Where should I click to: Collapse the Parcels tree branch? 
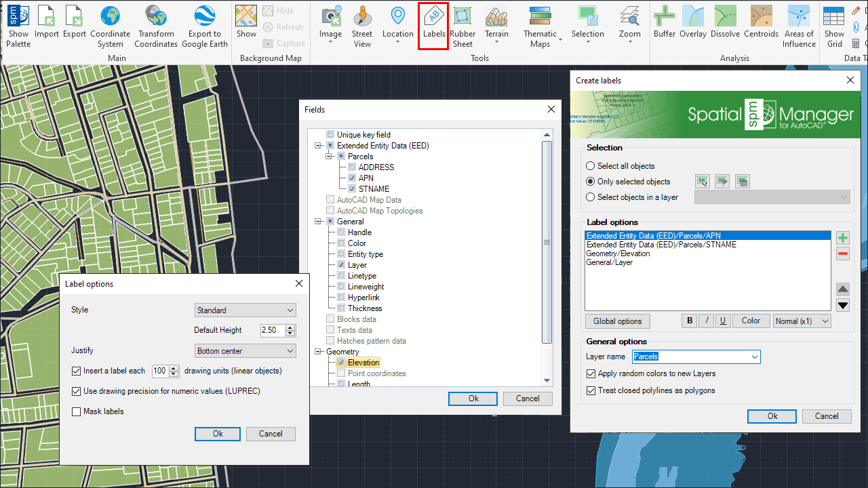click(328, 156)
